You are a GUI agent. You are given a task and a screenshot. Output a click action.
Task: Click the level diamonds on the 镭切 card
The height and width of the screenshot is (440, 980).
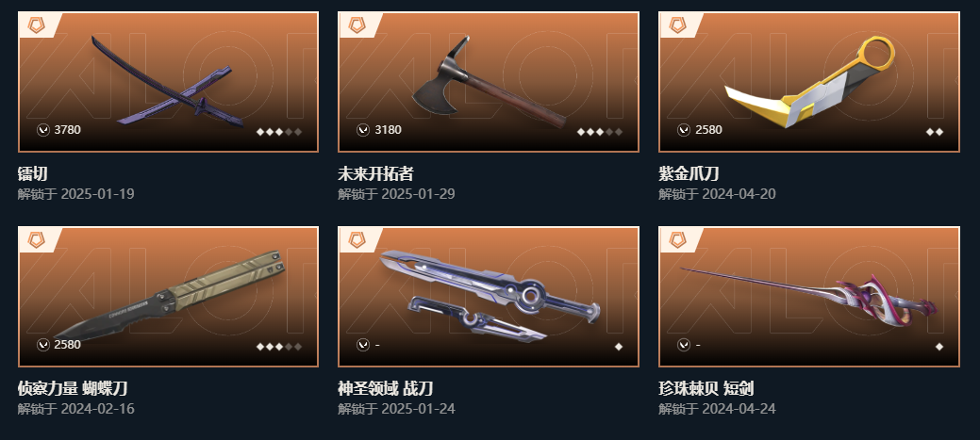tap(279, 132)
